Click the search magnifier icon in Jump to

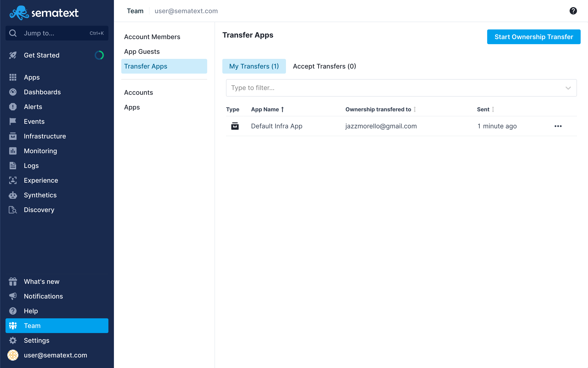(13, 33)
